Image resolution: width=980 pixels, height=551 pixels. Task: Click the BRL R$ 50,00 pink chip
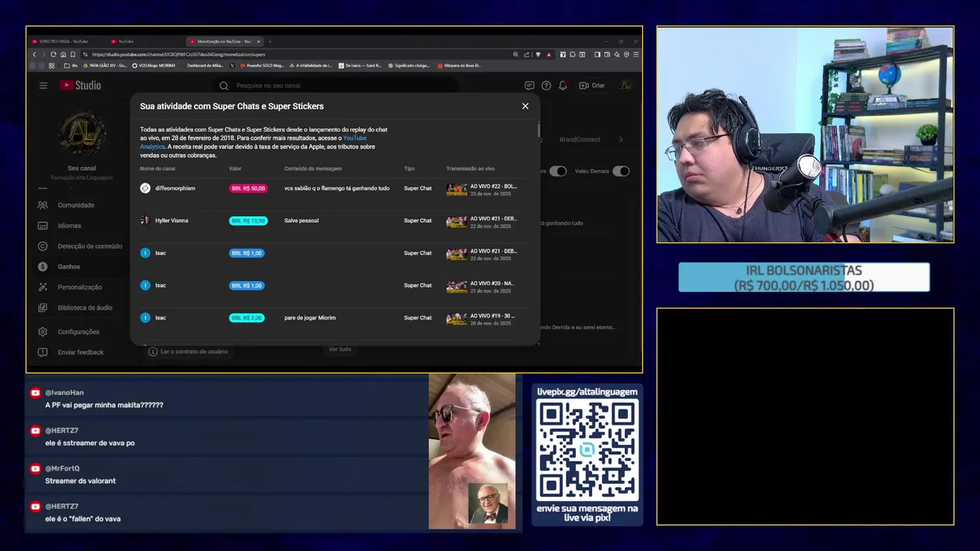pyautogui.click(x=248, y=188)
